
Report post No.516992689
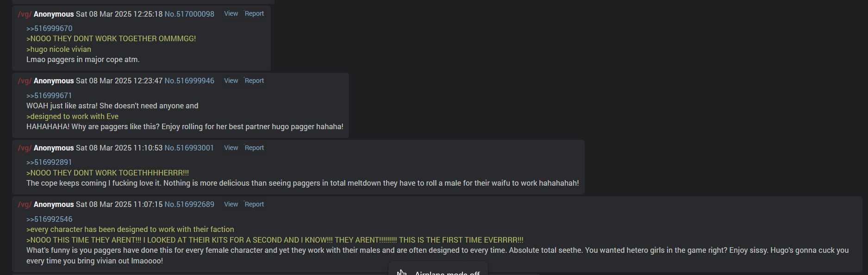254,204
